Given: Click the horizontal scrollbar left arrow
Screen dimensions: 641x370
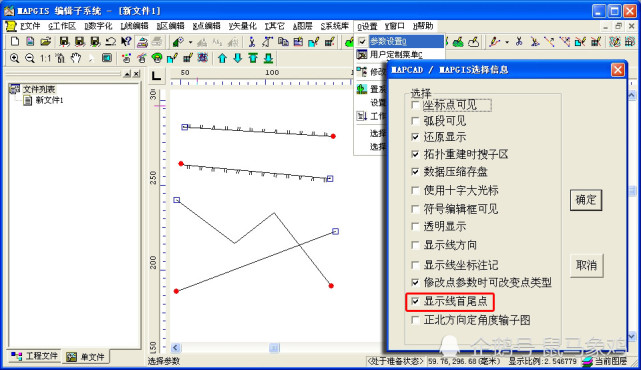Looking at the screenshot, I should pos(175,348).
